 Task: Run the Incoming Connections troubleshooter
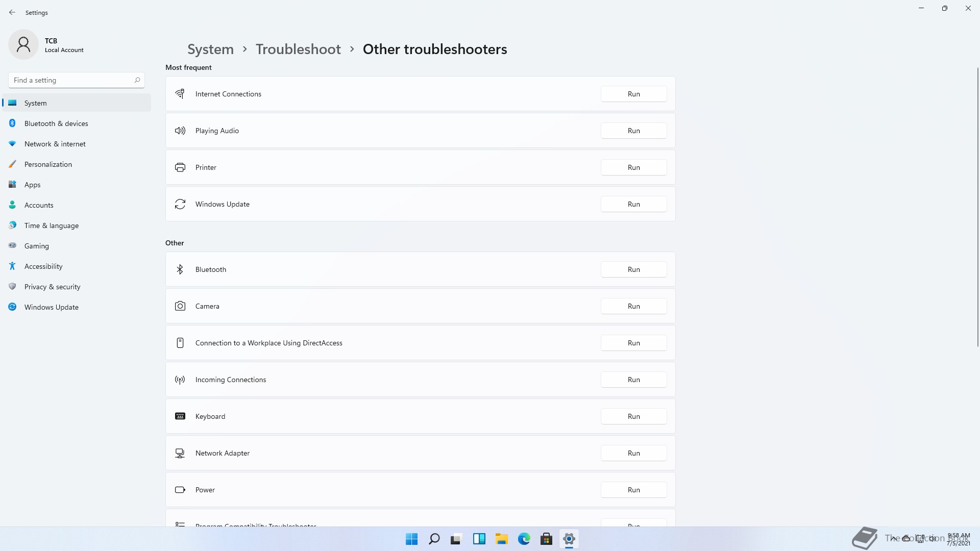(633, 380)
